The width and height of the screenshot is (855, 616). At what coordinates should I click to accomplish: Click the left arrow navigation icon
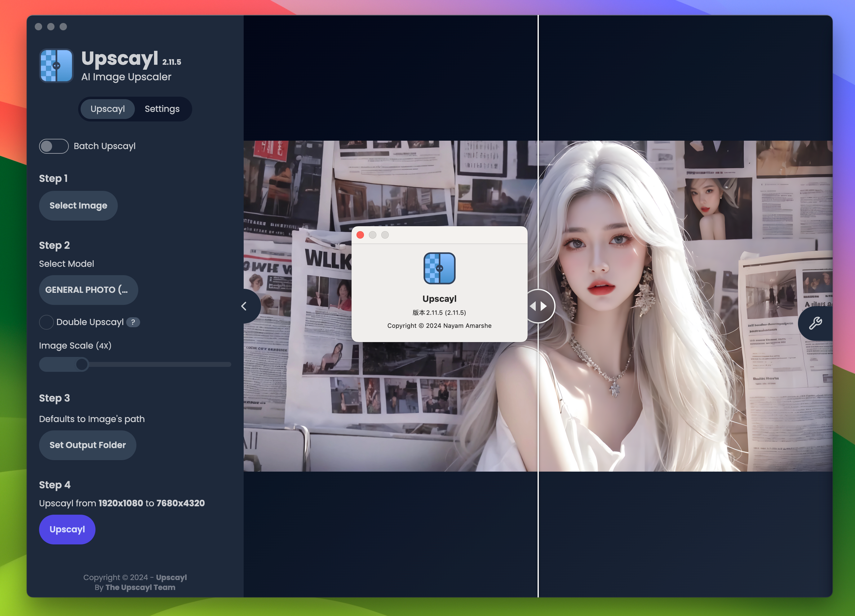[244, 305]
